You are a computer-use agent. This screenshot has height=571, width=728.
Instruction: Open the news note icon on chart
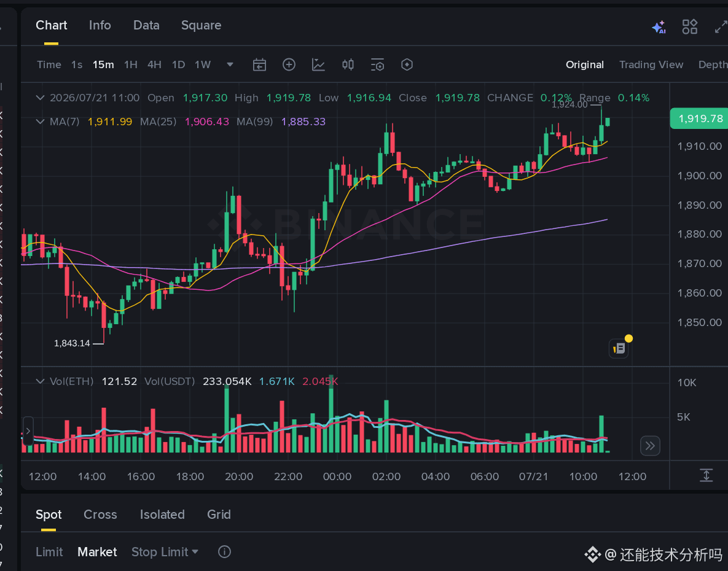[619, 348]
